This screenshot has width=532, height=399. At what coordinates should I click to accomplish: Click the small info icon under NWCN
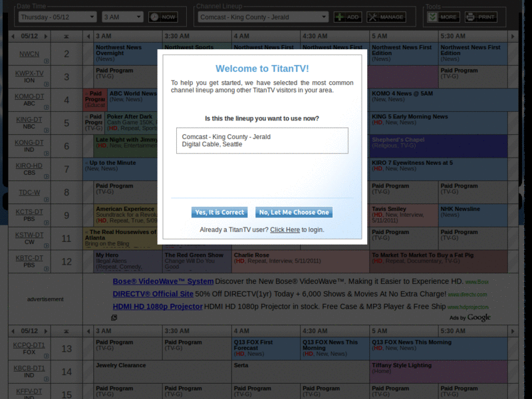[x=47, y=61]
